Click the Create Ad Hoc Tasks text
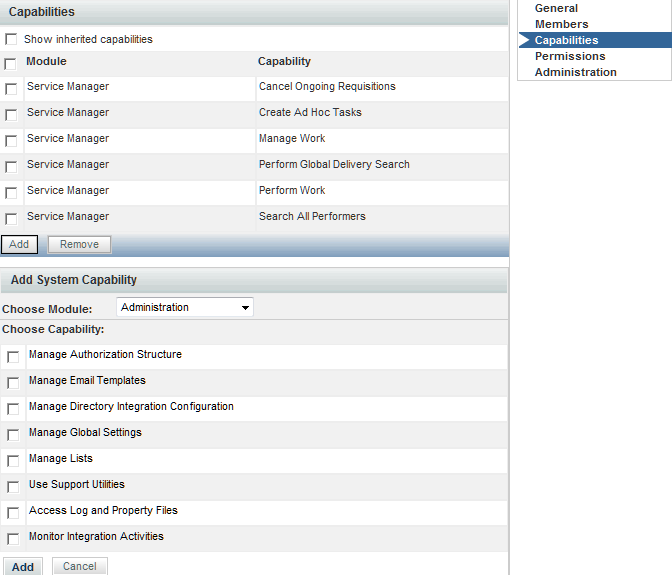The height and width of the screenshot is (575, 672). pos(310,112)
